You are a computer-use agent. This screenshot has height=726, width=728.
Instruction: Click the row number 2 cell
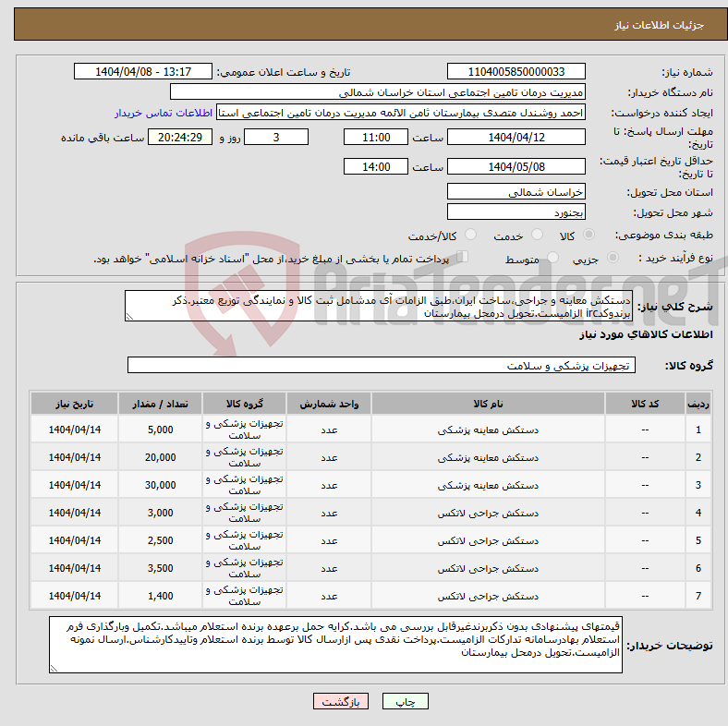tap(698, 457)
